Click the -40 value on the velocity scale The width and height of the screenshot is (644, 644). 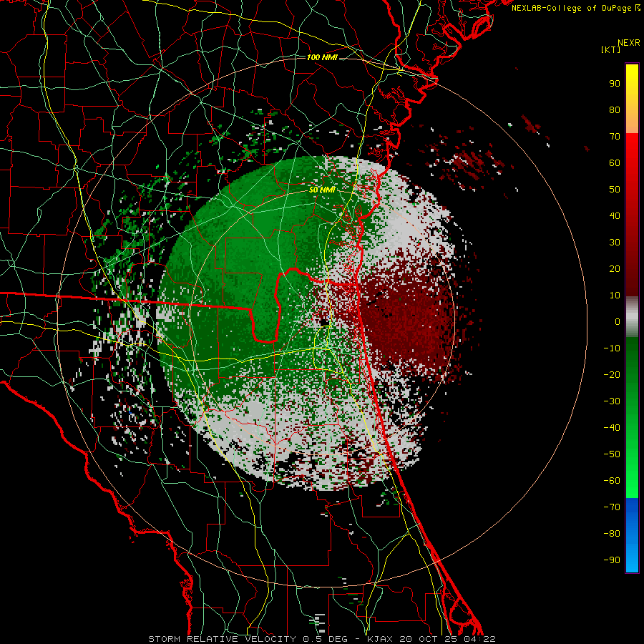point(612,428)
